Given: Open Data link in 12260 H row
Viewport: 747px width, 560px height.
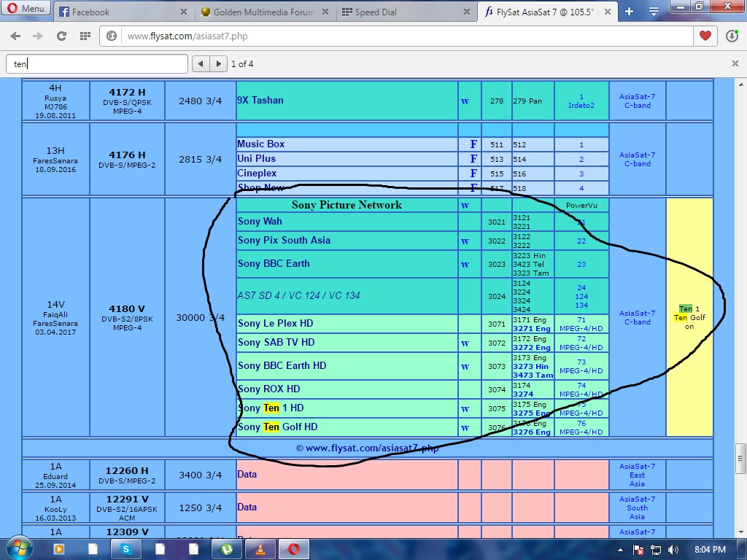Looking at the screenshot, I should [247, 474].
